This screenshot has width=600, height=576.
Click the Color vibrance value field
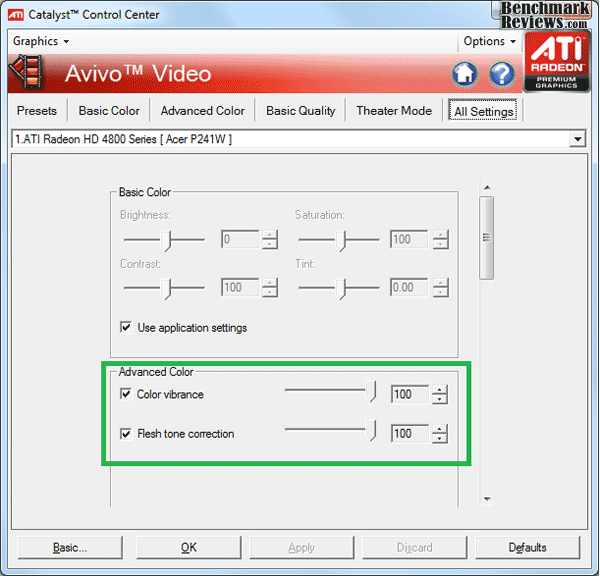[410, 394]
